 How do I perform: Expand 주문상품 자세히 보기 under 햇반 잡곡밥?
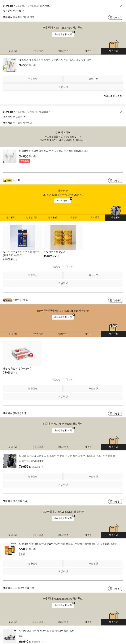pos(63,379)
